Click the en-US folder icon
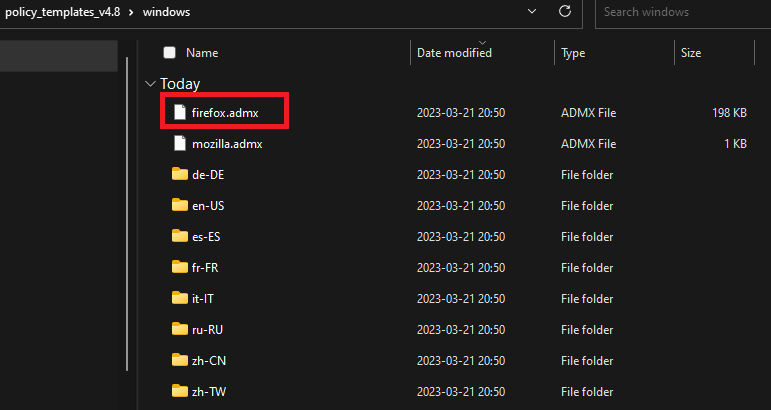 (x=180, y=205)
